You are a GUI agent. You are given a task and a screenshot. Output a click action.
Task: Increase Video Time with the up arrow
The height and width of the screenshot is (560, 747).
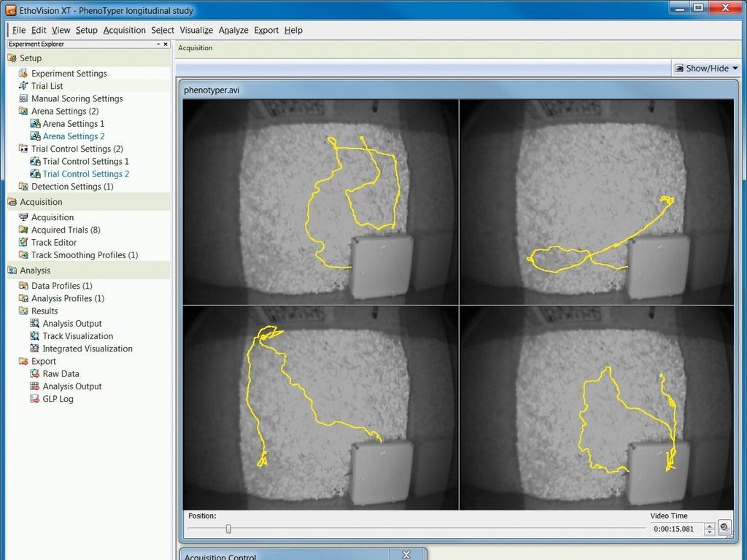point(709,526)
